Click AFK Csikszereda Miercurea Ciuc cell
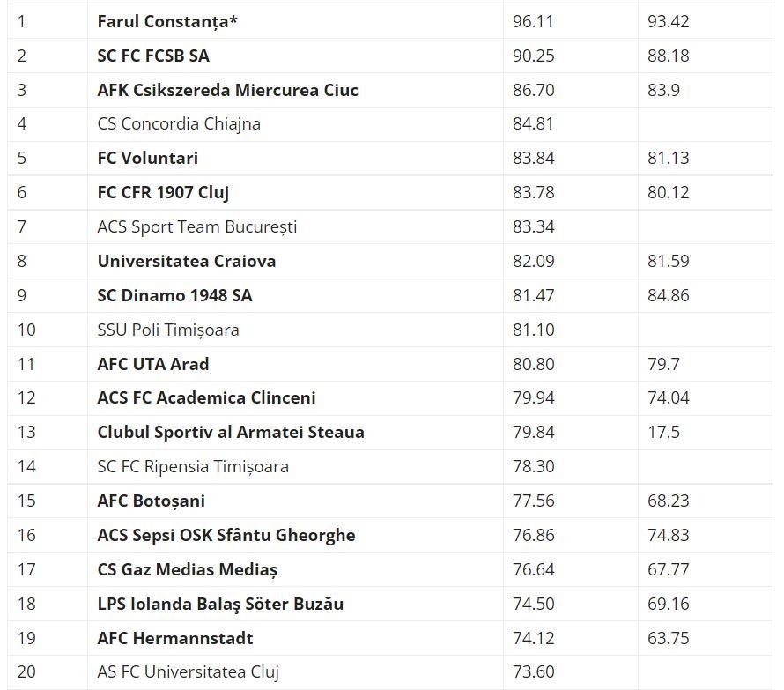Viewport: 784px width, 690px height. tap(227, 90)
